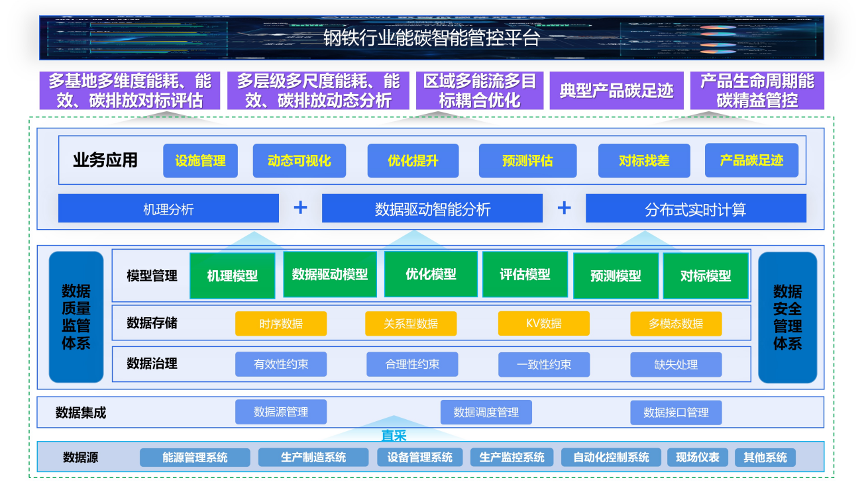The width and height of the screenshot is (868, 488).
Task: Select the 动态可视化 button
Action: 299,161
